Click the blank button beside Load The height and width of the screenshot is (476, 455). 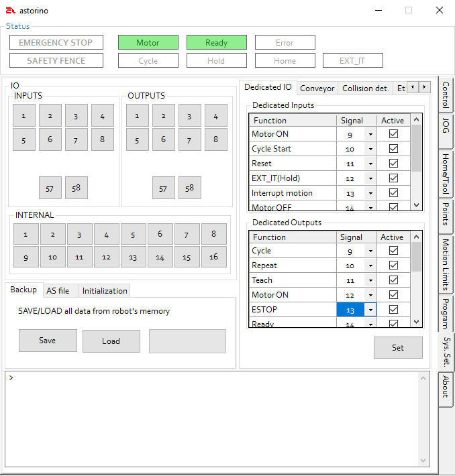[x=187, y=341]
